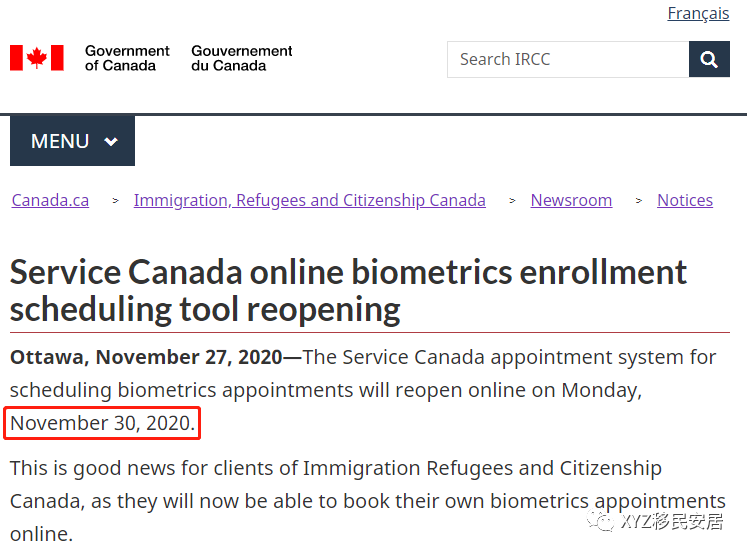
Task: Navigate to the Newsroom breadcrumb
Action: pos(571,200)
